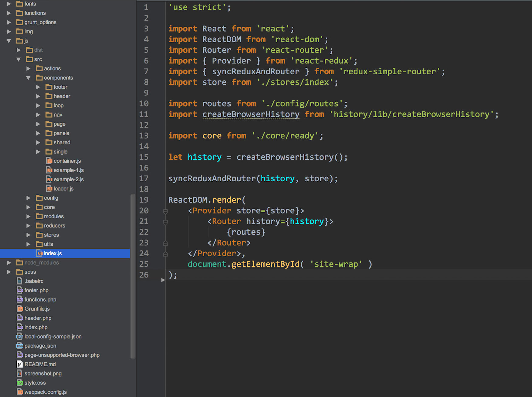Image resolution: width=532 pixels, height=397 pixels.
Task: Click the screenshot.png image icon
Action: click(20, 373)
